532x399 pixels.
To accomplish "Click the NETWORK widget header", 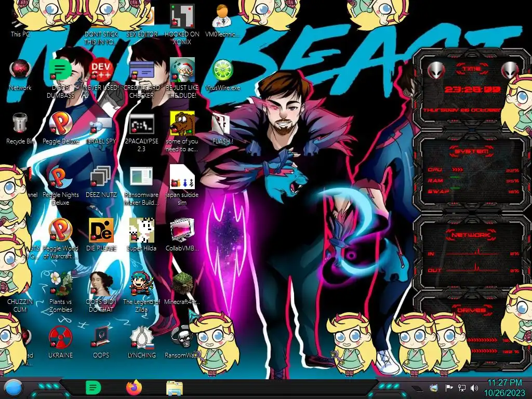I will coord(472,235).
